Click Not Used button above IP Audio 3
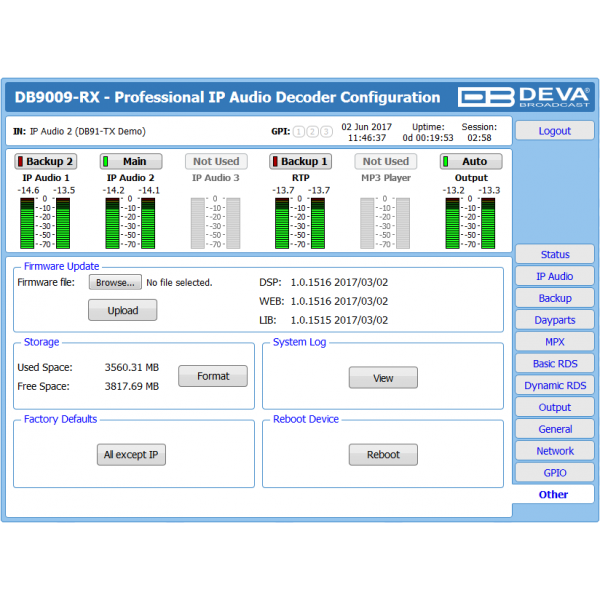Viewport: 600px width, 600px height. (216, 161)
